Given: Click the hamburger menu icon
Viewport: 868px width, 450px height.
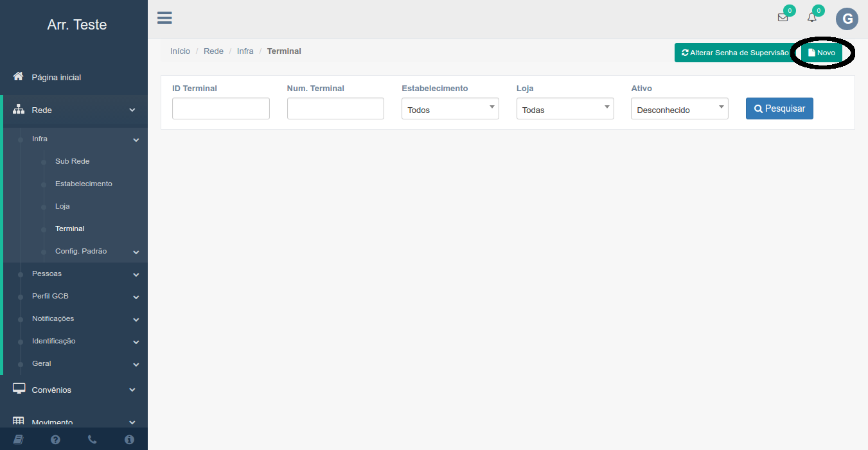Looking at the screenshot, I should pyautogui.click(x=164, y=18).
